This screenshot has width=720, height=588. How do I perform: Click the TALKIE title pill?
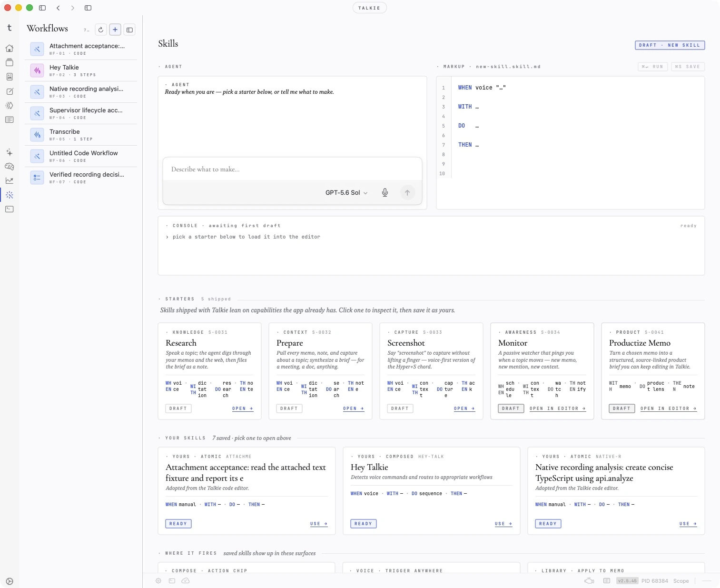(369, 8)
